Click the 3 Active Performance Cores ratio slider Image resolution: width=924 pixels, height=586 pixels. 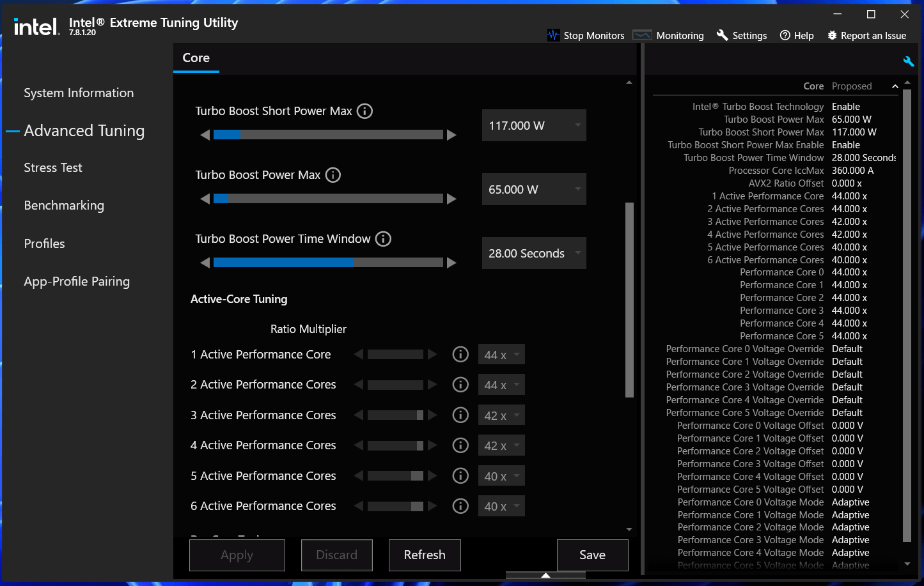(395, 415)
